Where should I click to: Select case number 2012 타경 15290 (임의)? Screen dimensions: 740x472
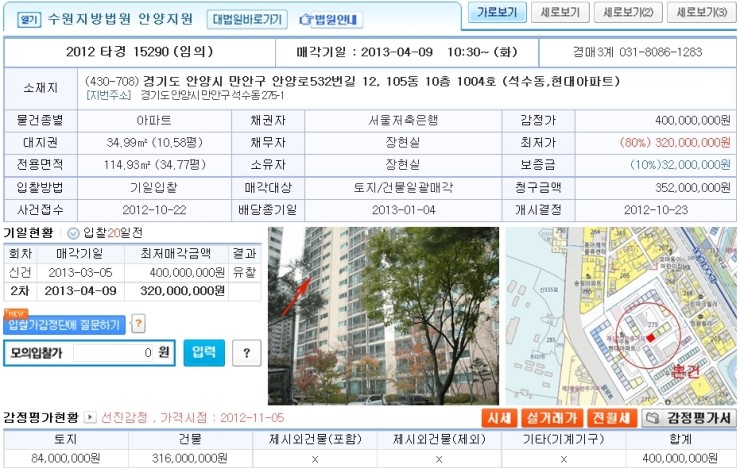[x=140, y=52]
